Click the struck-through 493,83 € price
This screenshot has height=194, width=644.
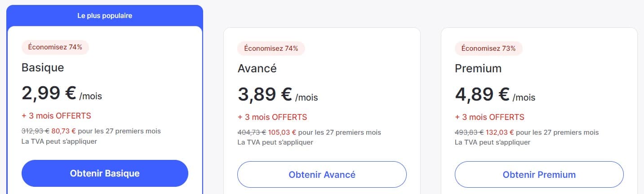click(469, 132)
